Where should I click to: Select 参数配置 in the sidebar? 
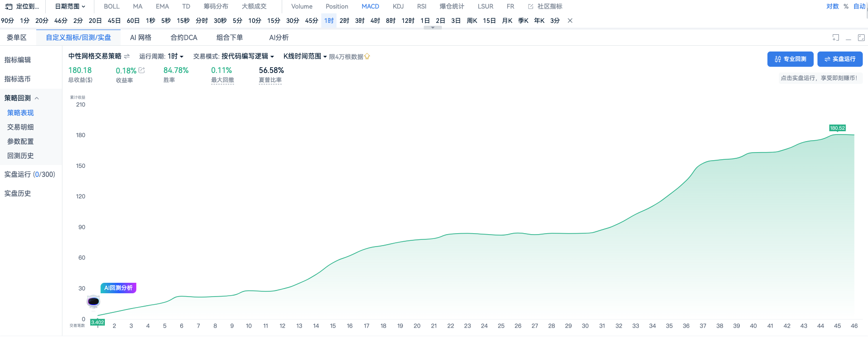point(20,142)
